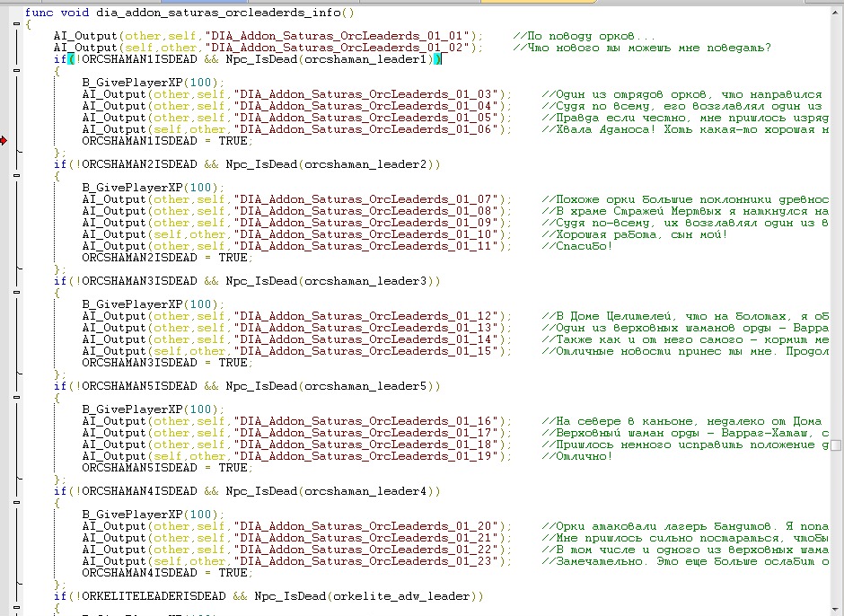Click the string DIA_Addon_Saturas_OrcLeaderds_01_03
The height and width of the screenshot is (616, 844).
pos(365,94)
